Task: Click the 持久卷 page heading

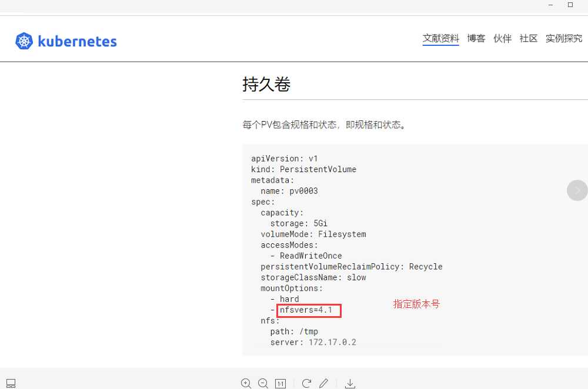Action: click(x=266, y=84)
